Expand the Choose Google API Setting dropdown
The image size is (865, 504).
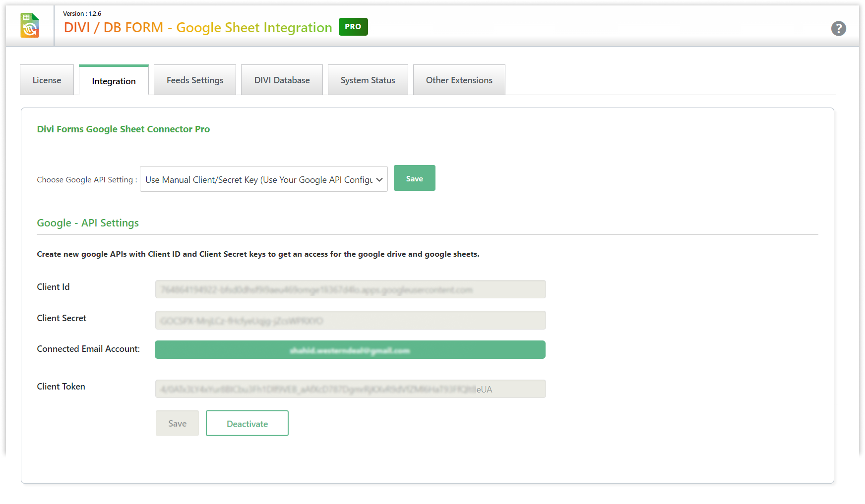[263, 179]
